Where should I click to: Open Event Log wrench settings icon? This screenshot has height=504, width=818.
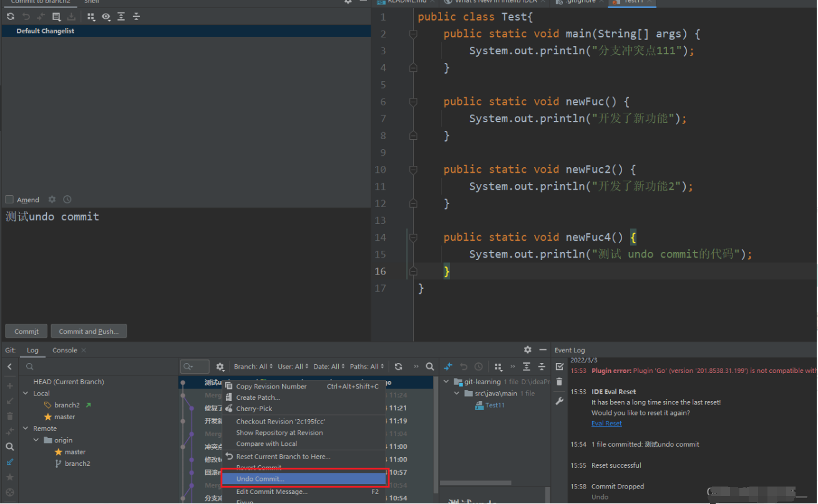559,401
